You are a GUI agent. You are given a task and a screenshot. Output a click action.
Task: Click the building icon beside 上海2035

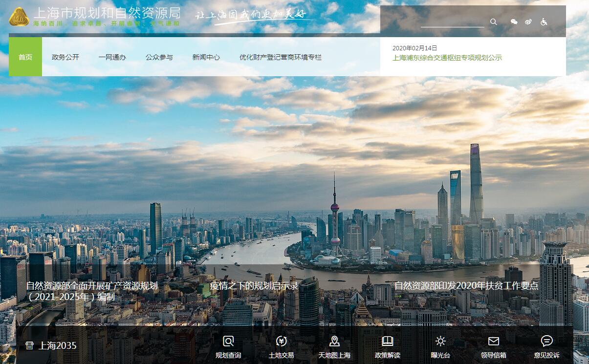(30, 345)
